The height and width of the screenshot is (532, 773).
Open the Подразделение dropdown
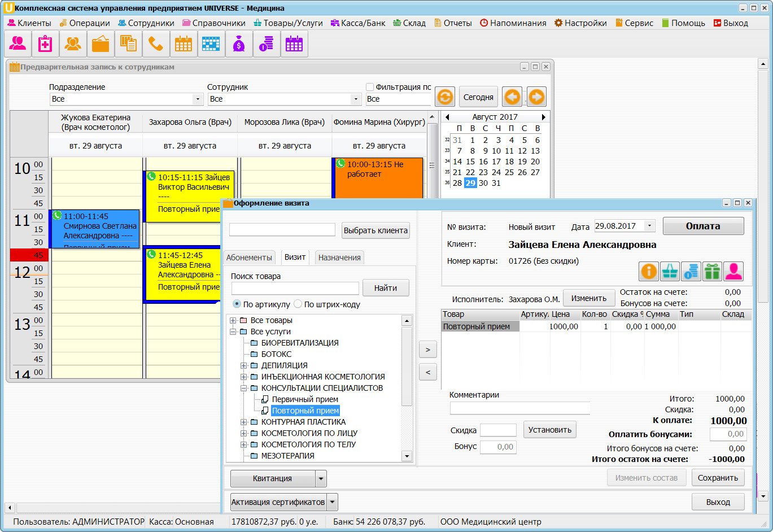tap(198, 99)
